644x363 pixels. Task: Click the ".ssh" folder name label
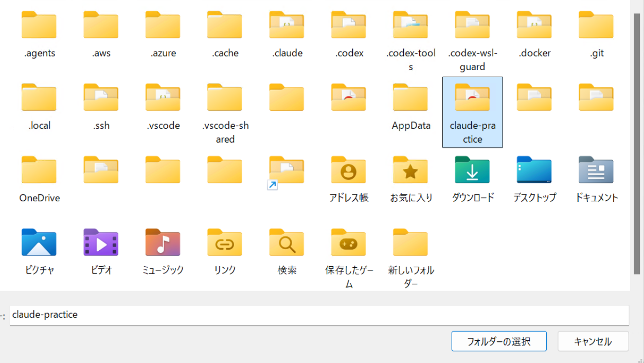click(x=101, y=126)
